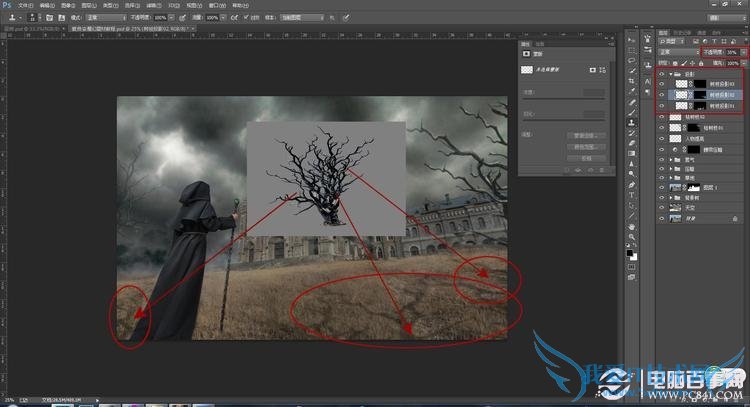This screenshot has width=750, height=407.
Task: Select the Pen tool
Action: 633,185
